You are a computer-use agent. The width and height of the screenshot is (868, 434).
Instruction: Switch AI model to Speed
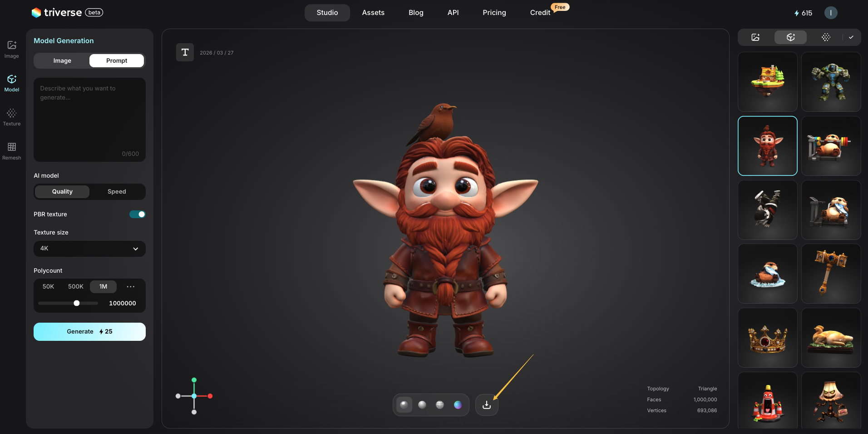pyautogui.click(x=117, y=192)
